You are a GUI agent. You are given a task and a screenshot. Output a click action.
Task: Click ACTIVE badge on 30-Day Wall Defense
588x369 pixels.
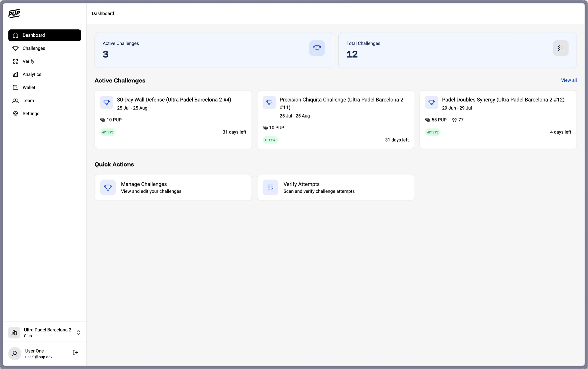108,132
